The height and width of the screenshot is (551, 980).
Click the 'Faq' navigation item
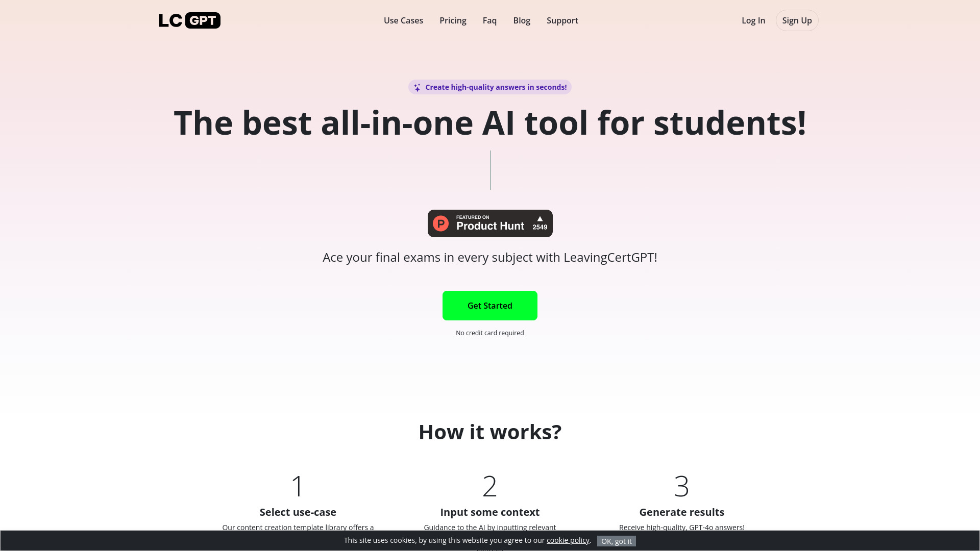click(489, 20)
